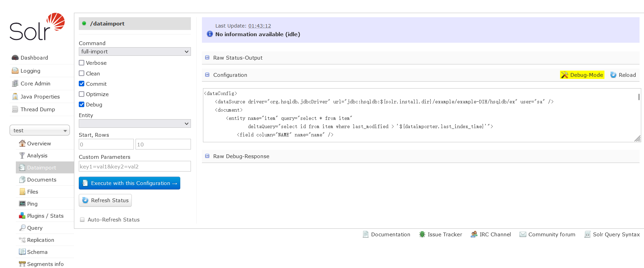Image resolution: width=644 pixels, height=268 pixels.
Task: Open the Command full-import dropdown
Action: tap(135, 52)
